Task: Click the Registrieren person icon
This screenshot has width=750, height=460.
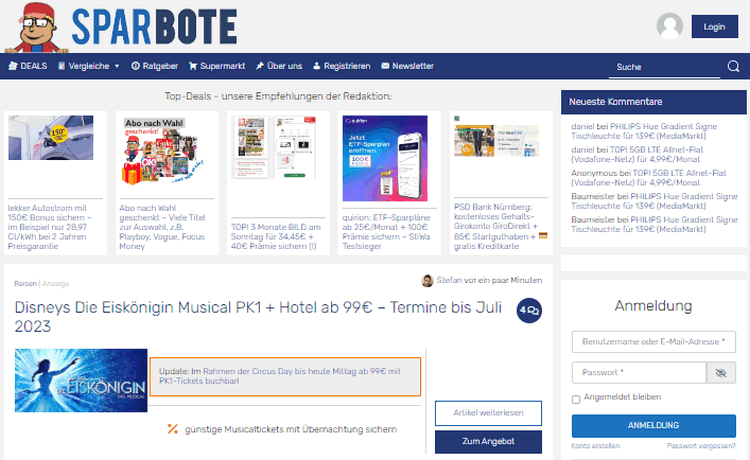Action: point(317,66)
